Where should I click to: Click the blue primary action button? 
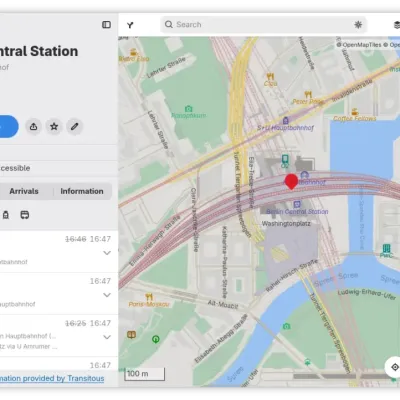click(7, 127)
